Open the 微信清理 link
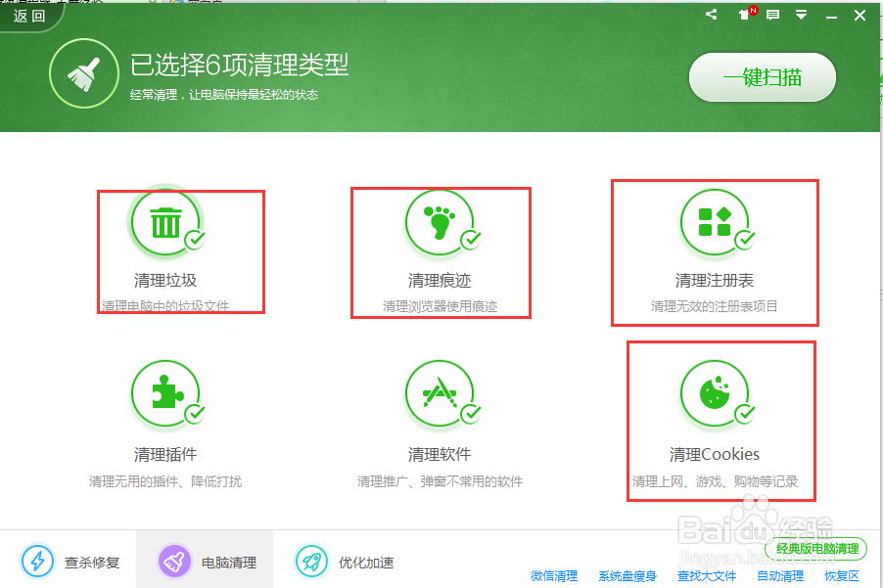This screenshot has height=588, width=883. [552, 575]
